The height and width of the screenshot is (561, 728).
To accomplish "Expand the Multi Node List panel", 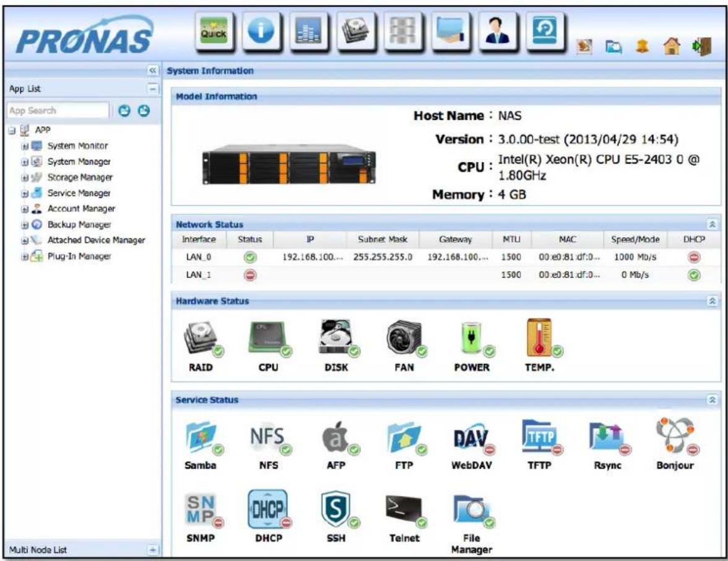I will coord(152,550).
